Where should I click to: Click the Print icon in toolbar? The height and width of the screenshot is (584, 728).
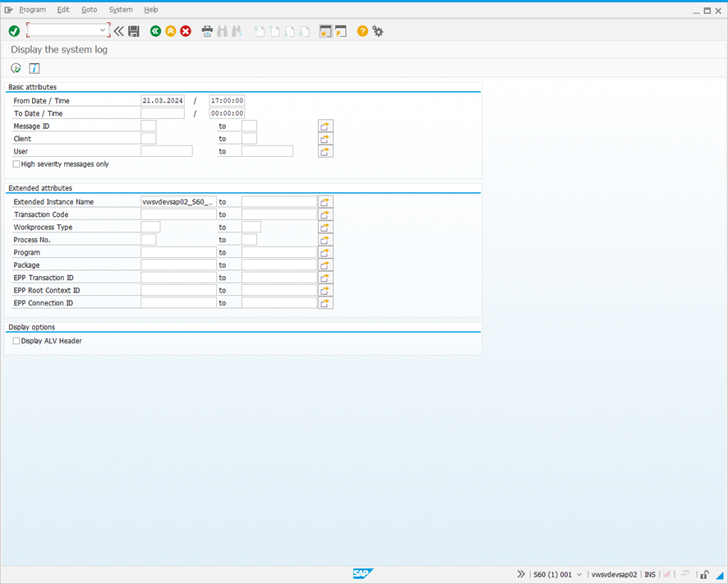tap(207, 31)
